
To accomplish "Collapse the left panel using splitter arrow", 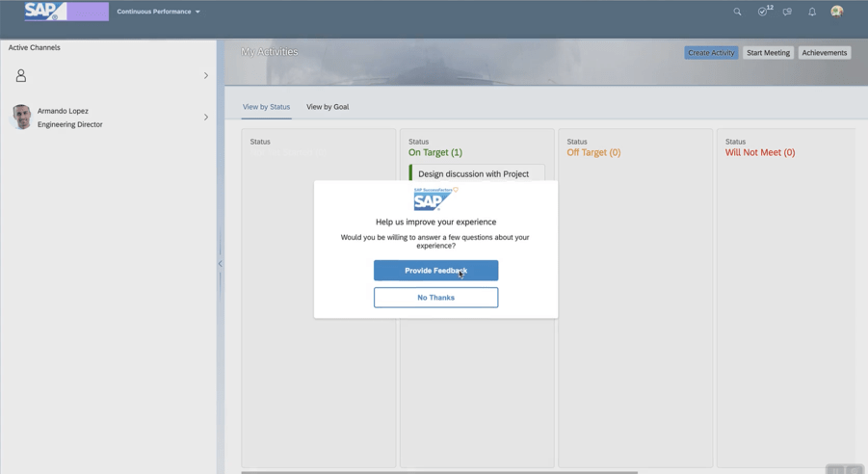I will click(x=220, y=263).
